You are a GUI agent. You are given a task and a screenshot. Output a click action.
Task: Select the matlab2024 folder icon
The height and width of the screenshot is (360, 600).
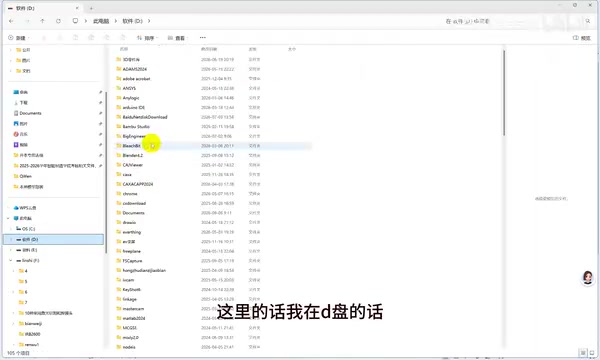click(119, 318)
